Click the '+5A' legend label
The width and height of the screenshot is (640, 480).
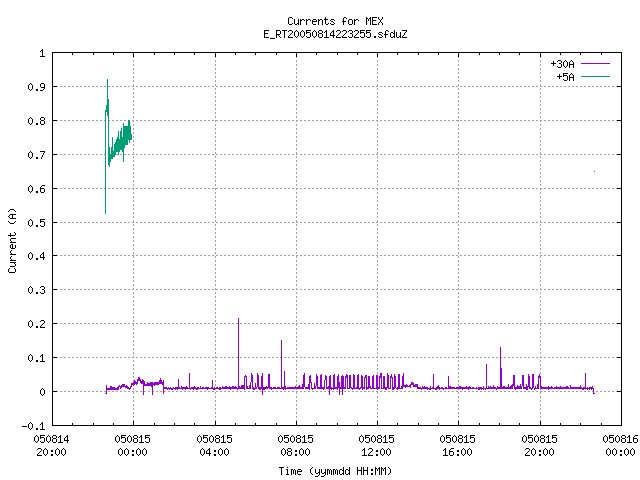click(565, 77)
